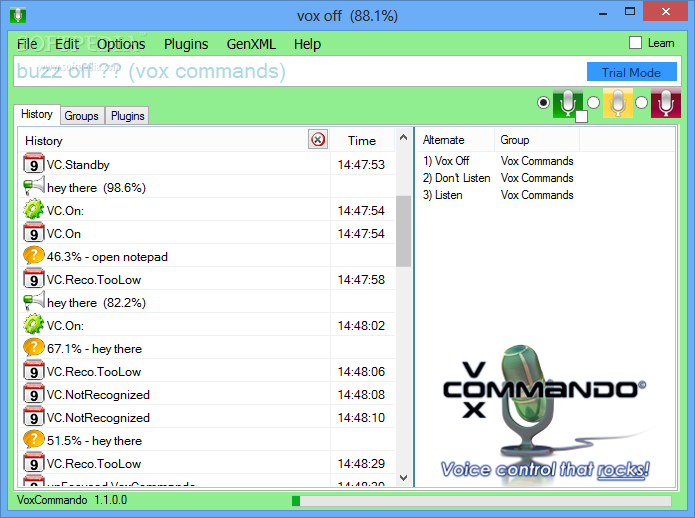Click the gear icon for VC.On: at 14:47:54
This screenshot has width=695, height=518.
(x=34, y=210)
